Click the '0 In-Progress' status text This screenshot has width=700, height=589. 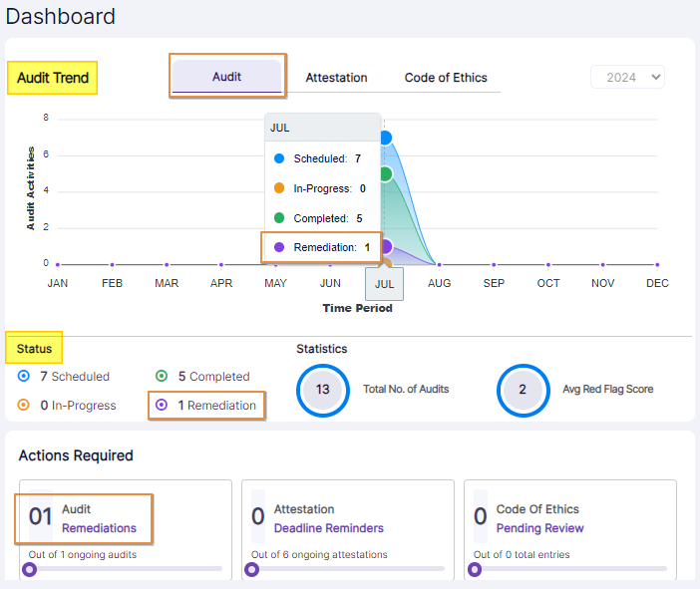point(78,406)
